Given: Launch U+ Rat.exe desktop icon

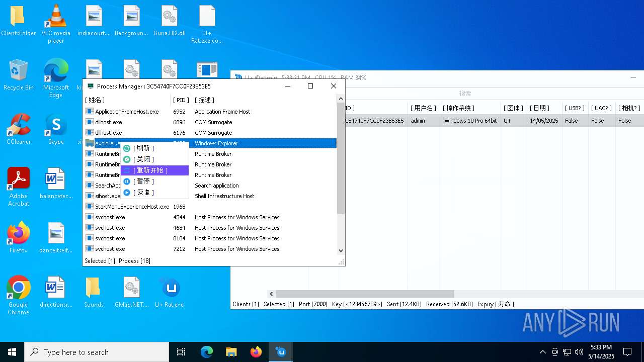Looking at the screenshot, I should tap(170, 292).
